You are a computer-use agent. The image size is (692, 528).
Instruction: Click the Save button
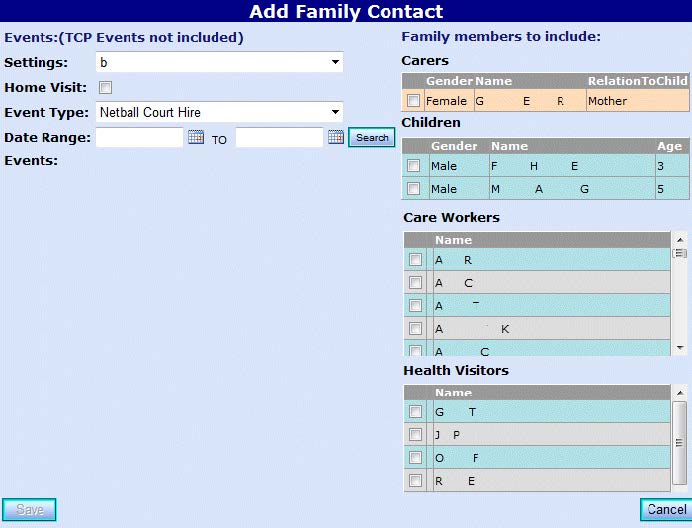pyautogui.click(x=29, y=510)
